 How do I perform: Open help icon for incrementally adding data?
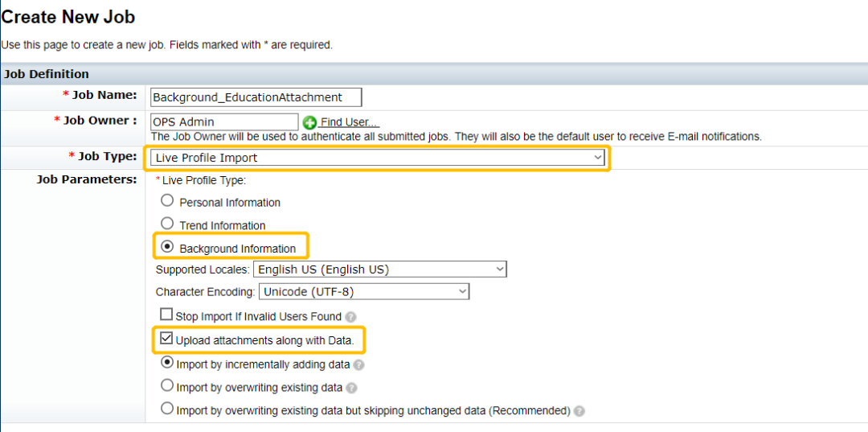[x=358, y=365]
